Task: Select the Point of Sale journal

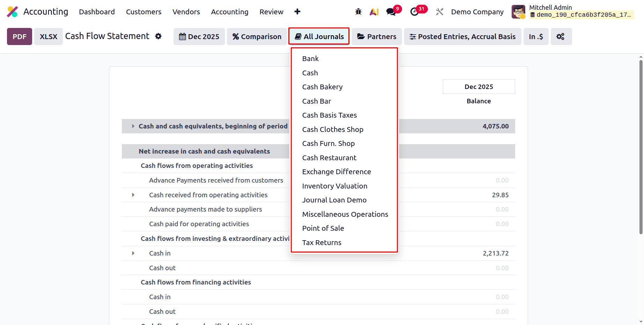Action: tap(323, 228)
